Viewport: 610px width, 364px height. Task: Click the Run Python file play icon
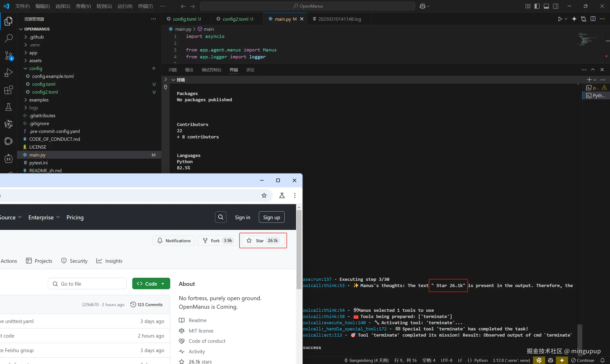tap(560, 19)
